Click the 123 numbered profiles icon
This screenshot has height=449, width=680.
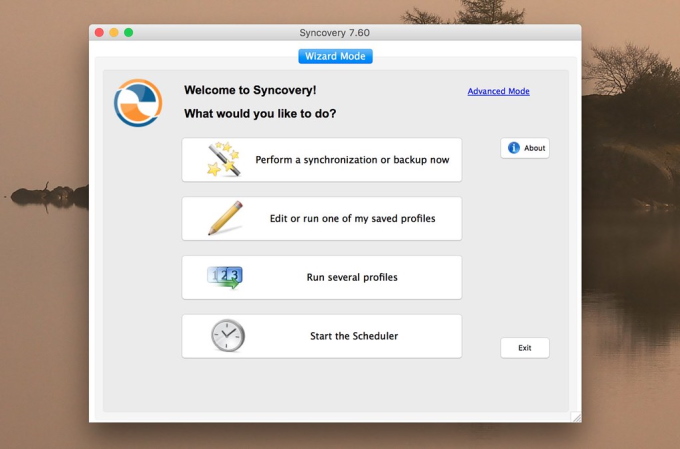coord(225,277)
